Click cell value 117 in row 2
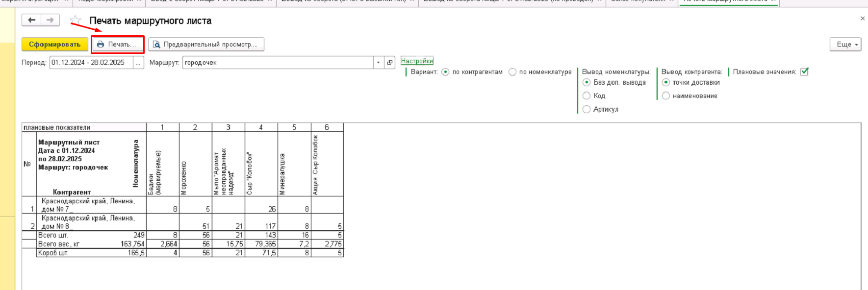 pyautogui.click(x=270, y=226)
